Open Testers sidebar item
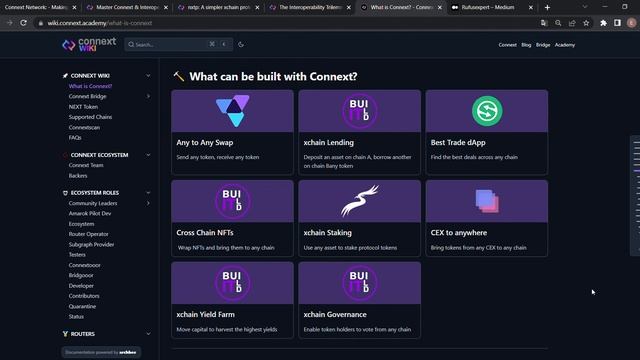The width and height of the screenshot is (640, 360). [77, 255]
